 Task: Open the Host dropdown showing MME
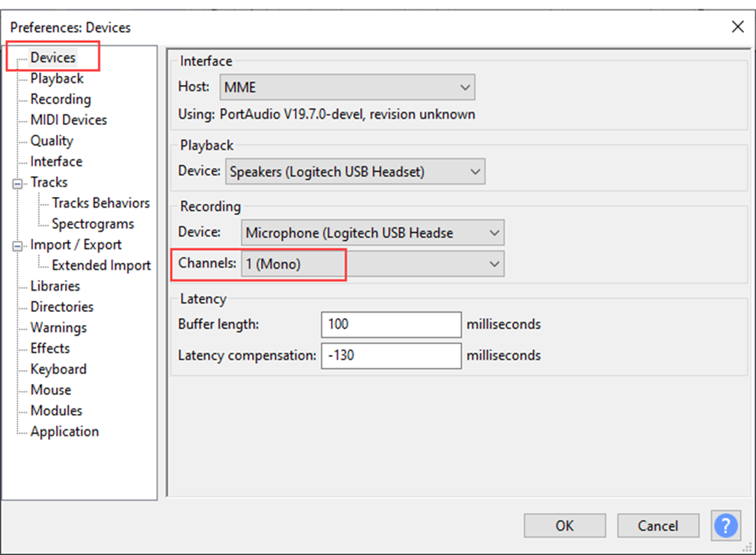click(x=347, y=87)
